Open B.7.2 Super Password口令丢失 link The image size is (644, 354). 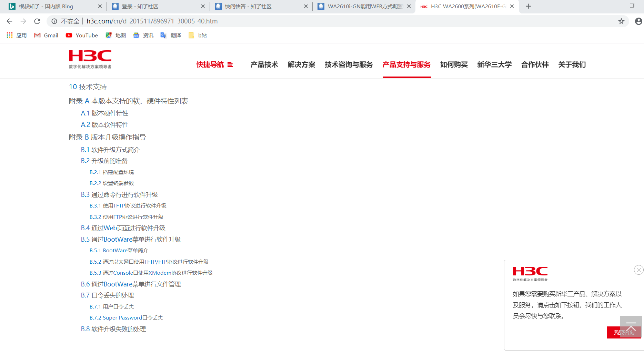pyautogui.click(x=126, y=318)
